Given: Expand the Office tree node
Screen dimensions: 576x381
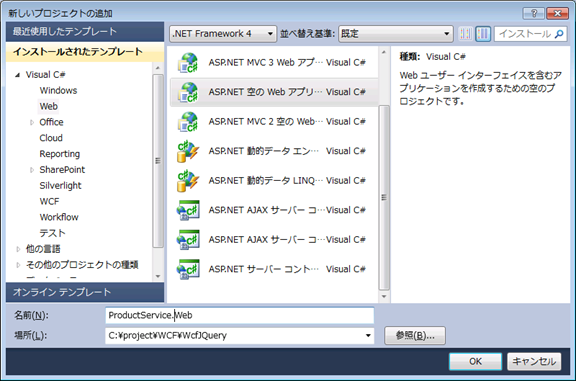Looking at the screenshot, I should 32,122.
